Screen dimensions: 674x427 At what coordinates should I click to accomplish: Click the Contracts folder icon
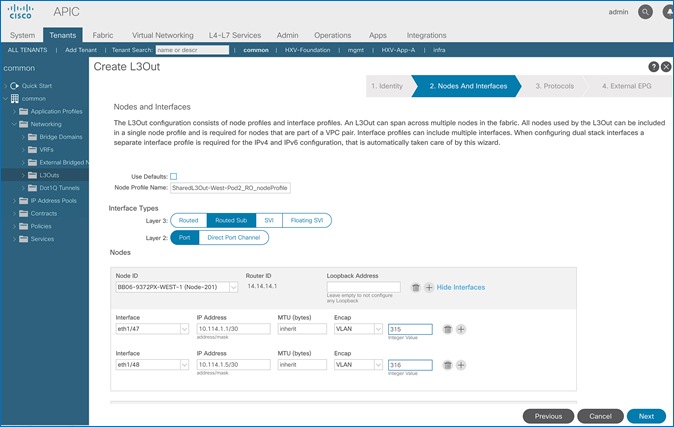23,213
